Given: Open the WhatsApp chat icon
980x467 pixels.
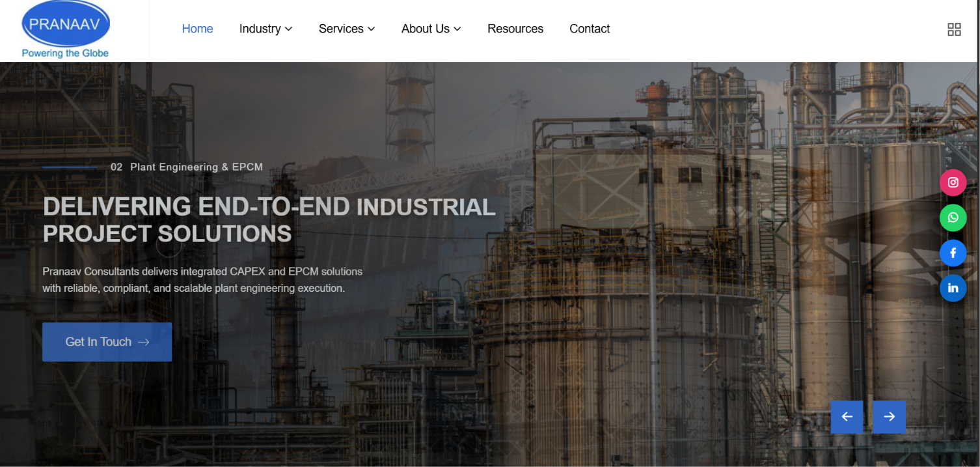Looking at the screenshot, I should click(x=953, y=218).
